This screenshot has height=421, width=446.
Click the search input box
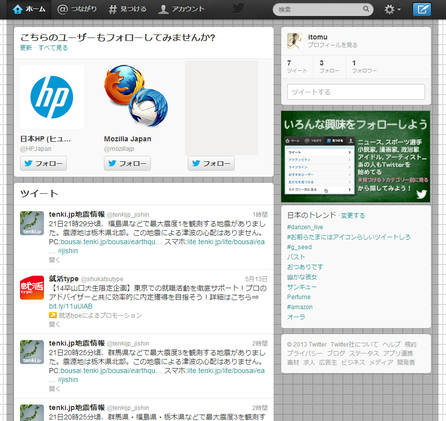(x=319, y=9)
